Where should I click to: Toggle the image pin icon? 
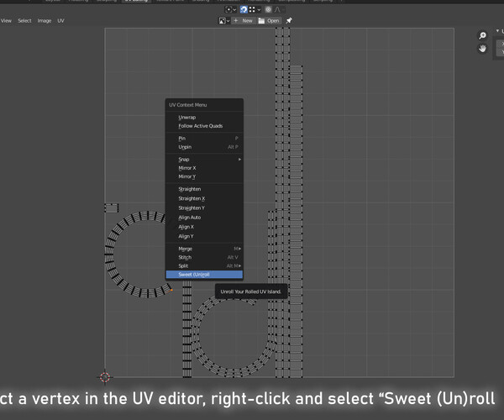pyautogui.click(x=289, y=20)
